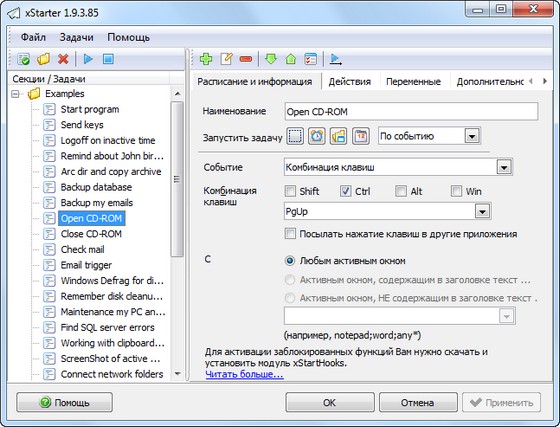Show previous tabs with left tab arrow

[531, 81]
